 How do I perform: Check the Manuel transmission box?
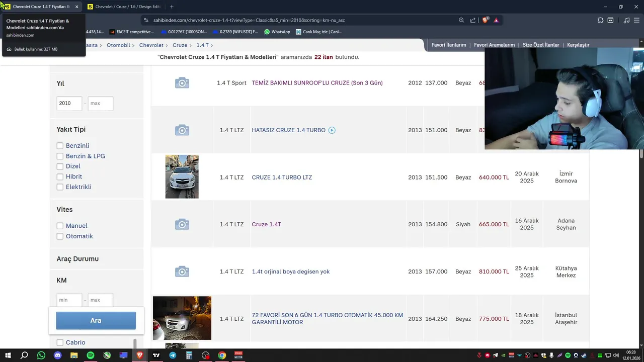(x=60, y=226)
